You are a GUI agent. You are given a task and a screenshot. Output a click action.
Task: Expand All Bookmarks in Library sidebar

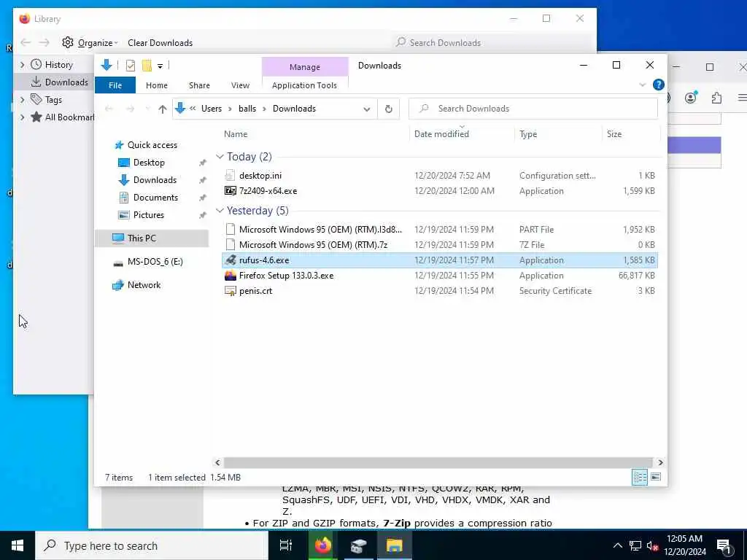[23, 117]
